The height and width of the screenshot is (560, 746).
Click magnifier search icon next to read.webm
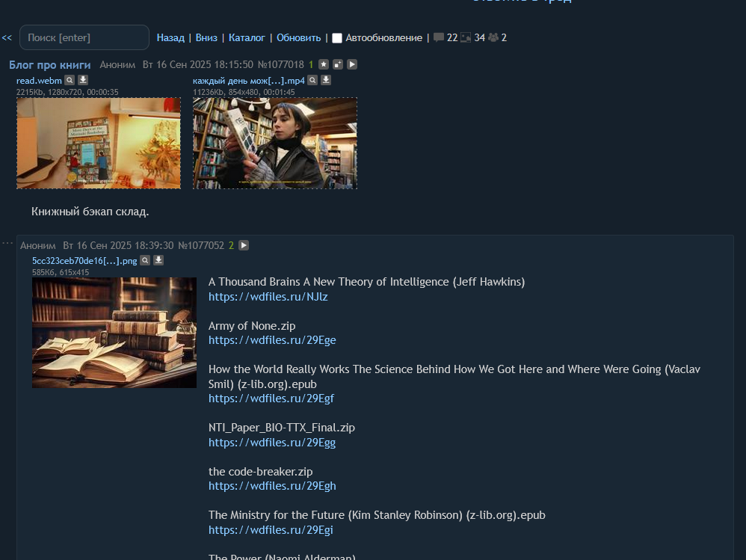[x=70, y=80]
